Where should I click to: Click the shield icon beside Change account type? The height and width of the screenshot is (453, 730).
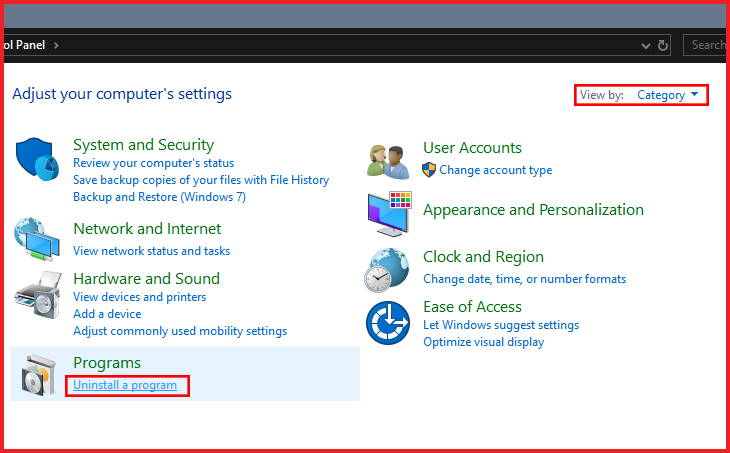pyautogui.click(x=429, y=170)
